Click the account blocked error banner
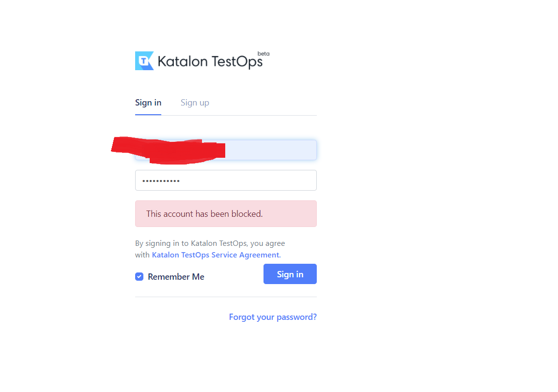Image resolution: width=558 pixels, height=392 pixels. pyautogui.click(x=226, y=214)
